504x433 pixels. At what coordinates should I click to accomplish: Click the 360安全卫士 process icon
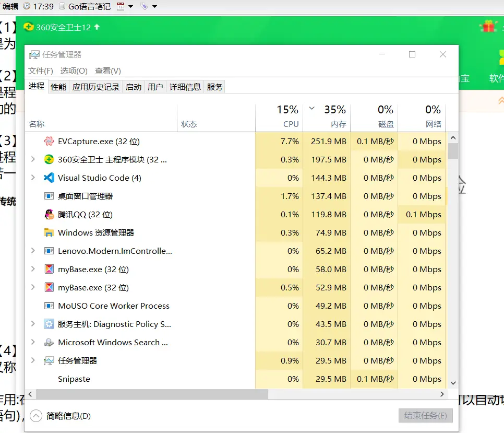coord(49,159)
